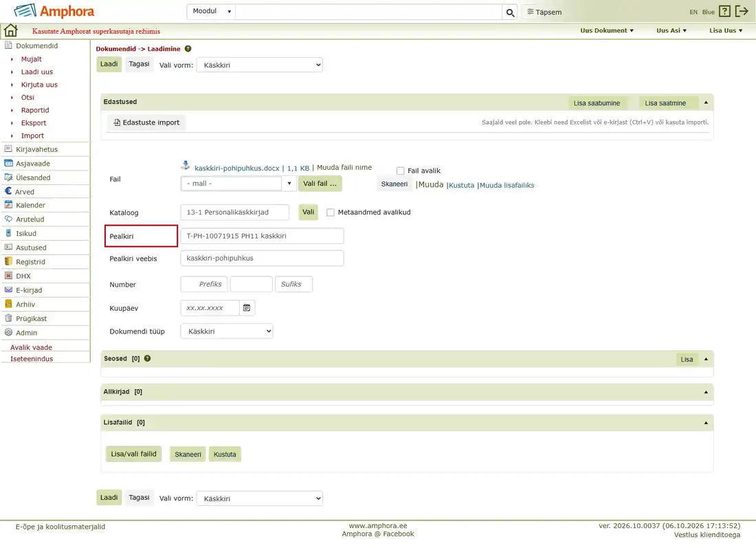Open E-kirjad envelope icon
756x548 pixels.
(x=8, y=290)
